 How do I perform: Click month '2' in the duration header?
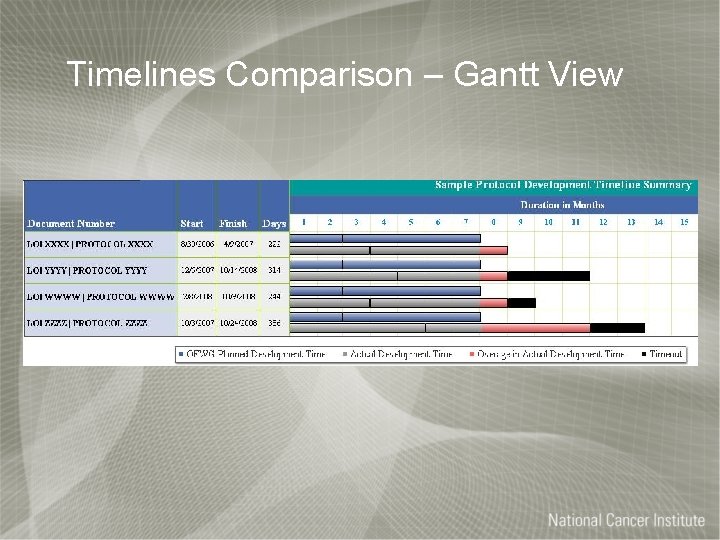(x=330, y=222)
